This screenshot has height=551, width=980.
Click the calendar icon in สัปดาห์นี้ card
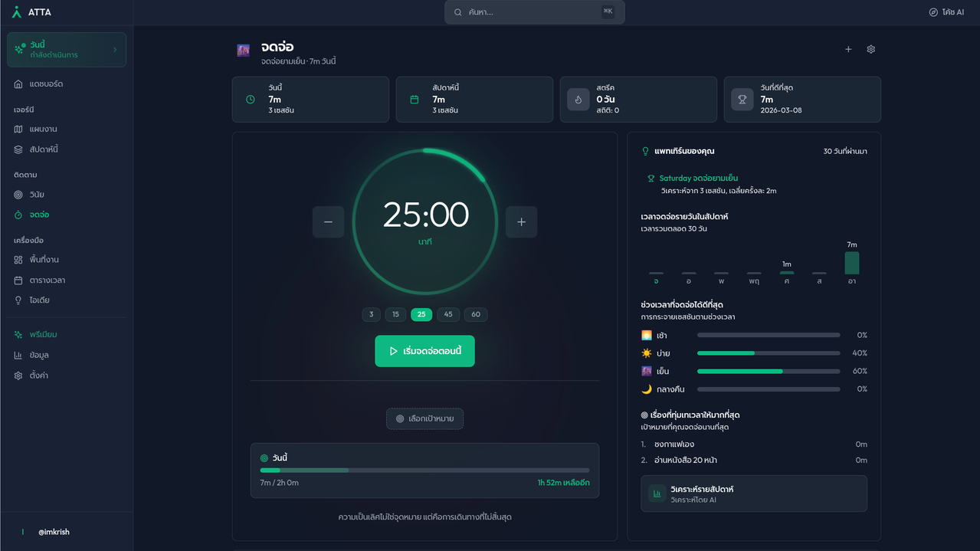pyautogui.click(x=414, y=100)
